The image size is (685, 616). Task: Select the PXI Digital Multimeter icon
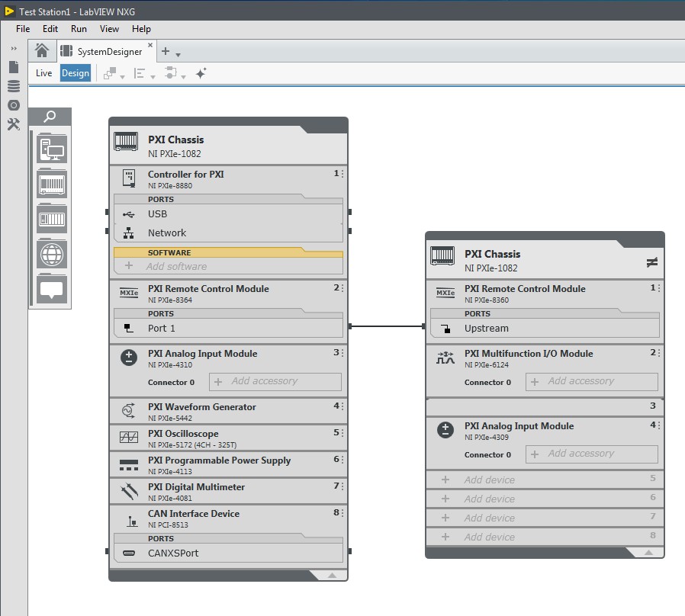pyautogui.click(x=129, y=491)
